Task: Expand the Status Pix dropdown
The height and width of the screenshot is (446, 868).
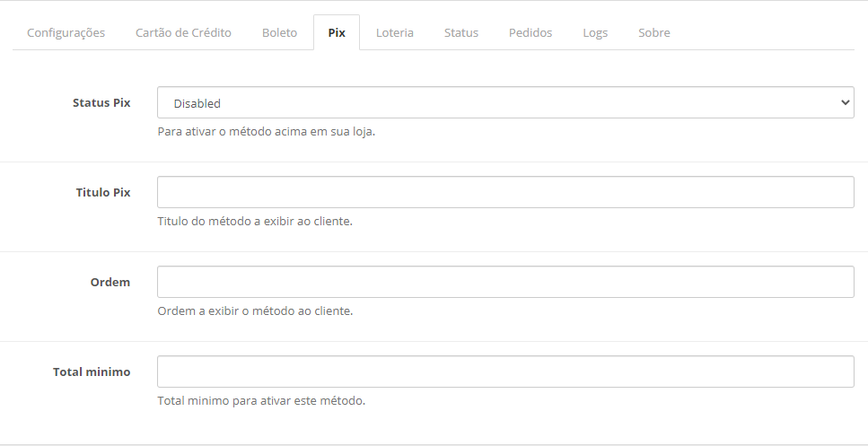Action: 504,102
